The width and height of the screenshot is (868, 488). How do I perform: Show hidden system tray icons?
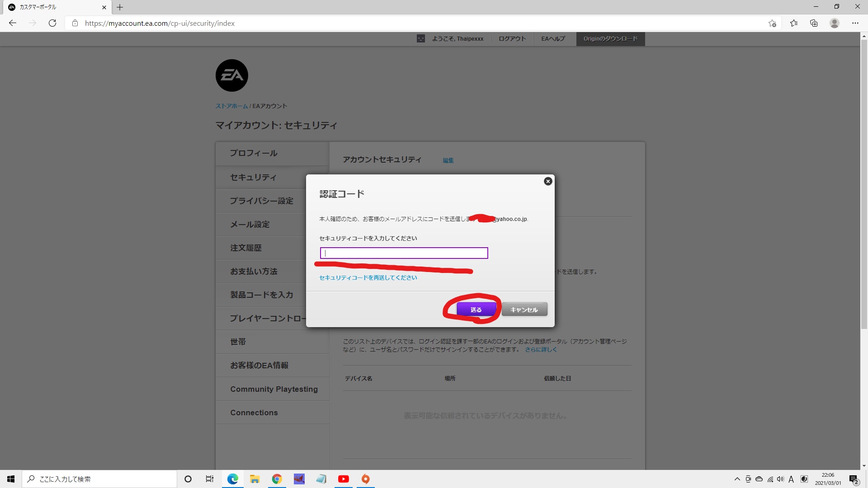[x=737, y=479]
